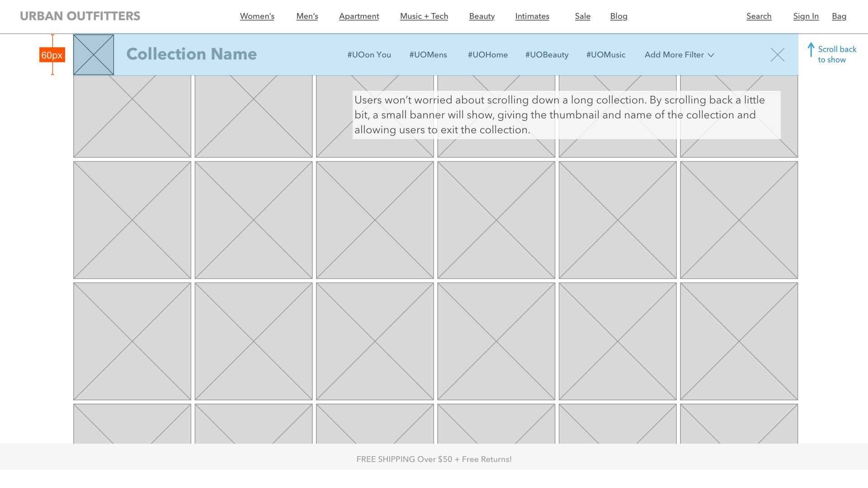Click the Search link in header
Image resolution: width=868 pixels, height=488 pixels.
759,16
